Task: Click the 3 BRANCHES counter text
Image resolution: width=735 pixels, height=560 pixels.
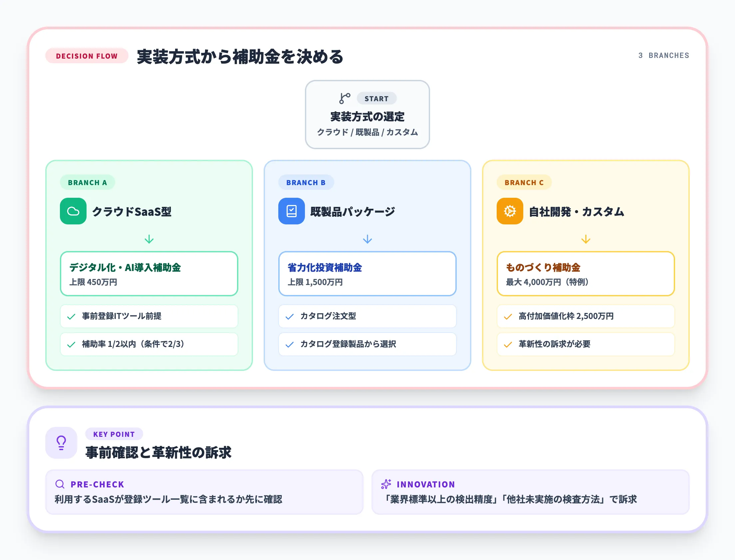Action: click(664, 55)
